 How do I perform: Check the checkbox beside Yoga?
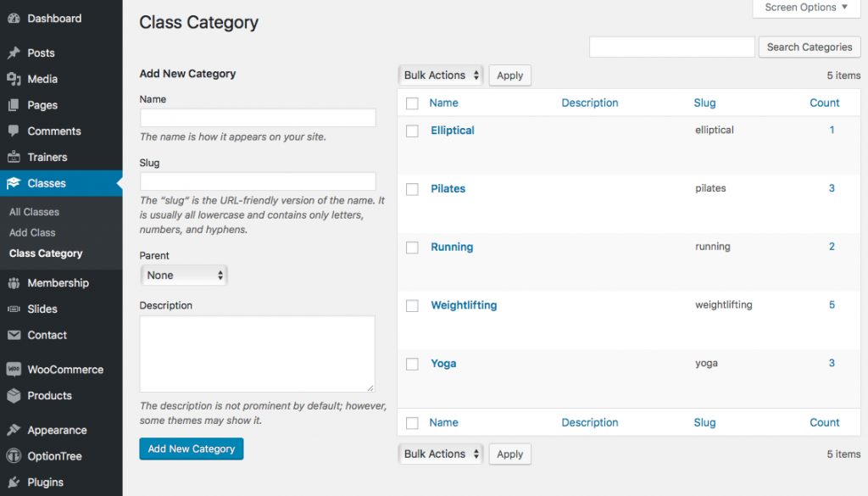click(x=412, y=363)
